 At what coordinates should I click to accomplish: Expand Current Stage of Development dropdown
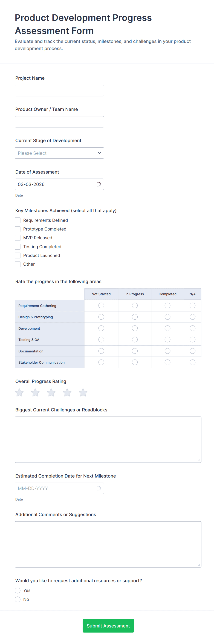pos(59,153)
